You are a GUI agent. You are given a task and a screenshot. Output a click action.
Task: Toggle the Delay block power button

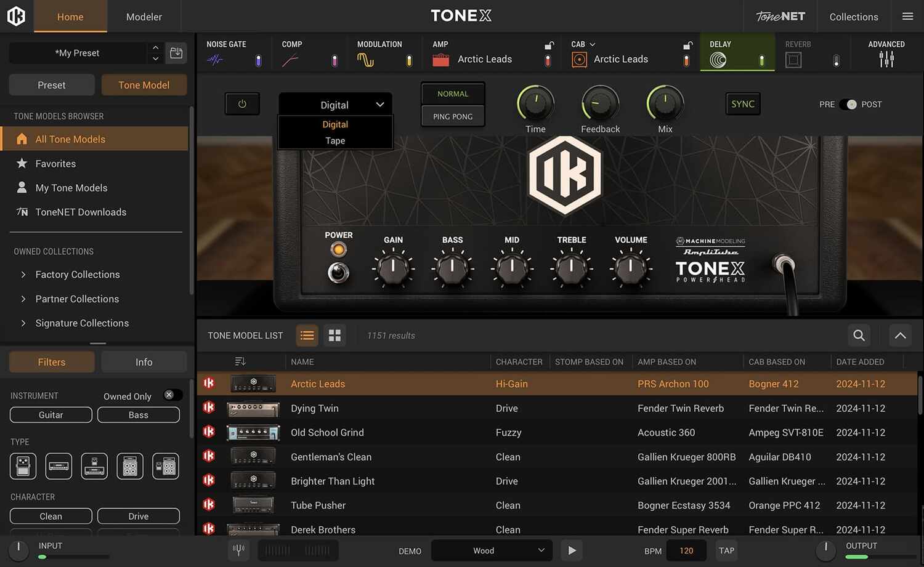(x=242, y=103)
